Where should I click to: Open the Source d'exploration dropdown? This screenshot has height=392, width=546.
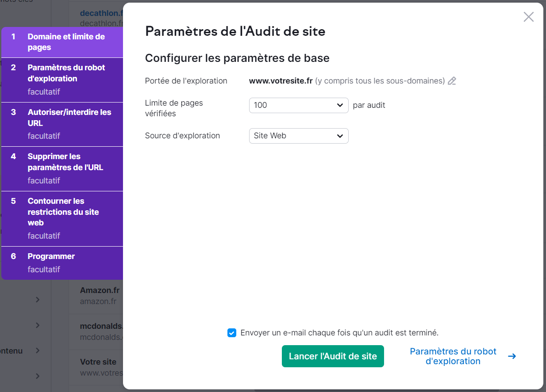299,136
